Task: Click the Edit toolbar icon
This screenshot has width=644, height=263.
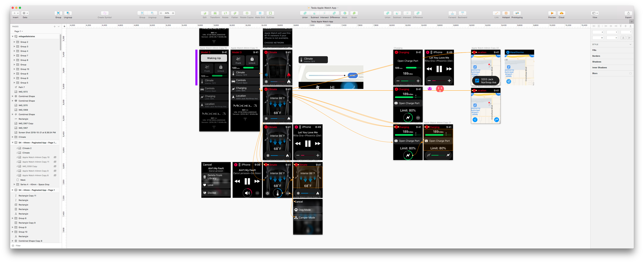Action: [205, 13]
